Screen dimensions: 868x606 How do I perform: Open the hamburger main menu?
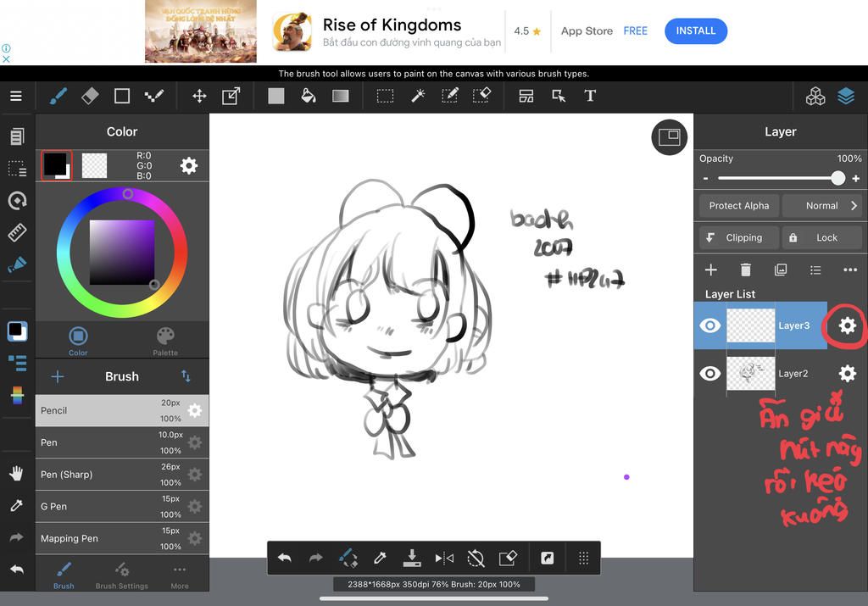point(16,97)
